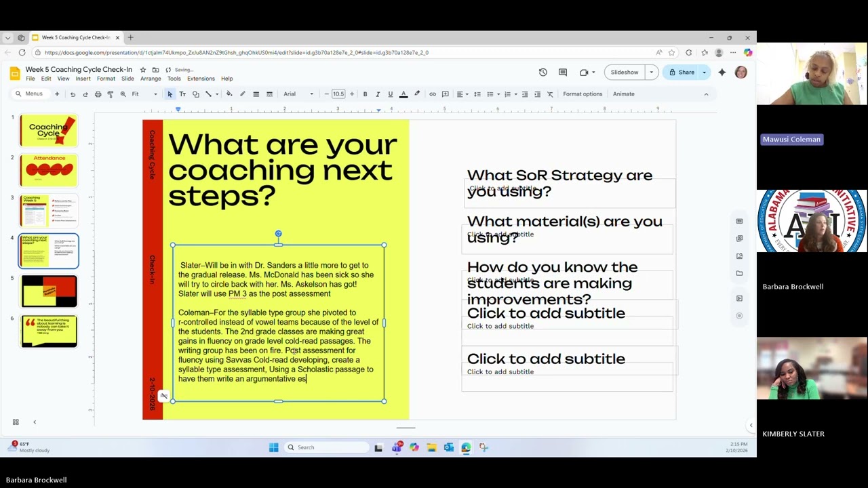Screen dimensions: 868x488
Task: Select the slide 5 thumbnail
Action: (x=49, y=291)
